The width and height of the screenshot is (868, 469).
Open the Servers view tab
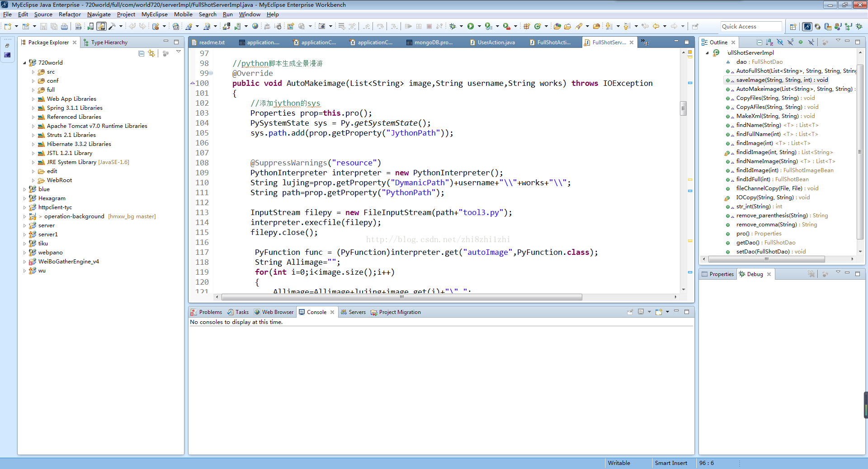353,312
